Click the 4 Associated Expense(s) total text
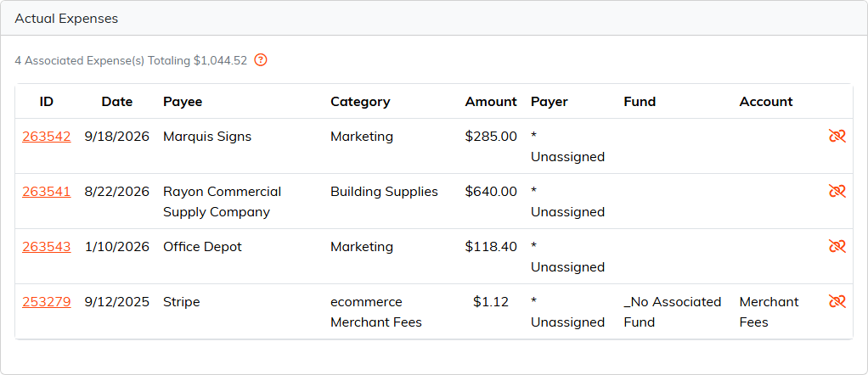868x375 pixels. tap(131, 61)
